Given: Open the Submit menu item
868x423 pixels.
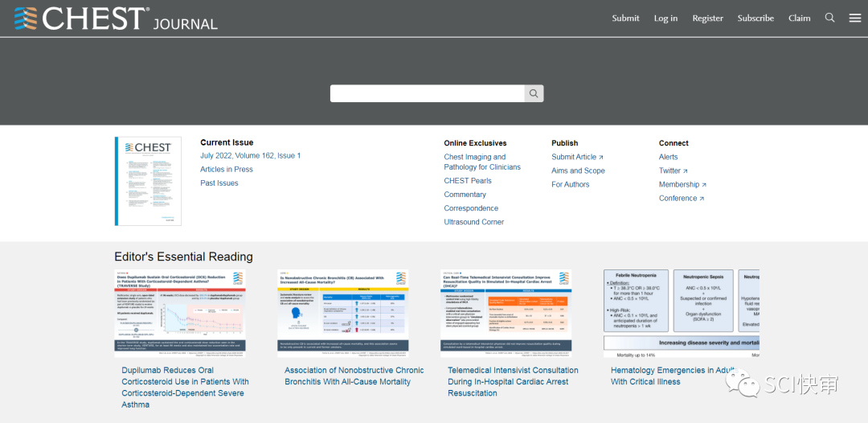Looking at the screenshot, I should point(625,18).
